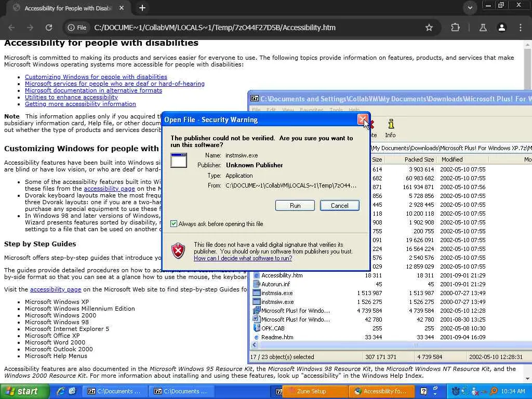Image resolution: width=532 pixels, height=399 pixels.
Task: Open Microsoft documentation in alternative formats link
Action: [x=94, y=90]
